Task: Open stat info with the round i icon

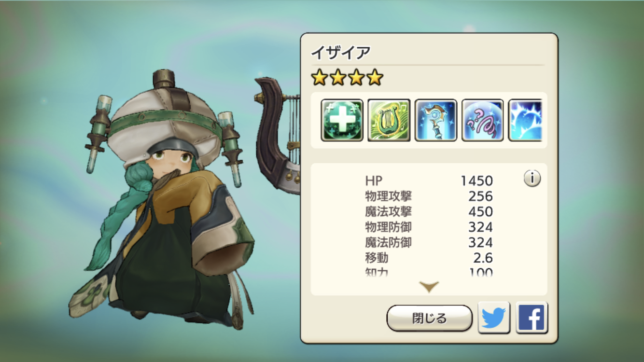Action: [x=532, y=179]
